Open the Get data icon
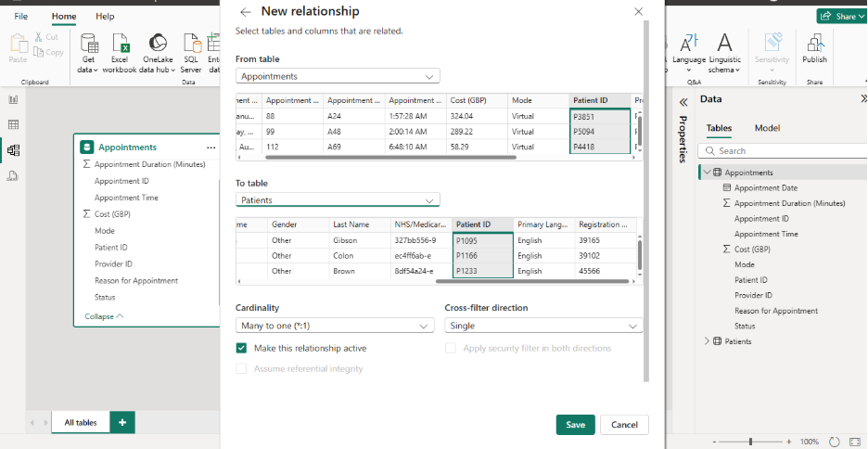 (89, 43)
